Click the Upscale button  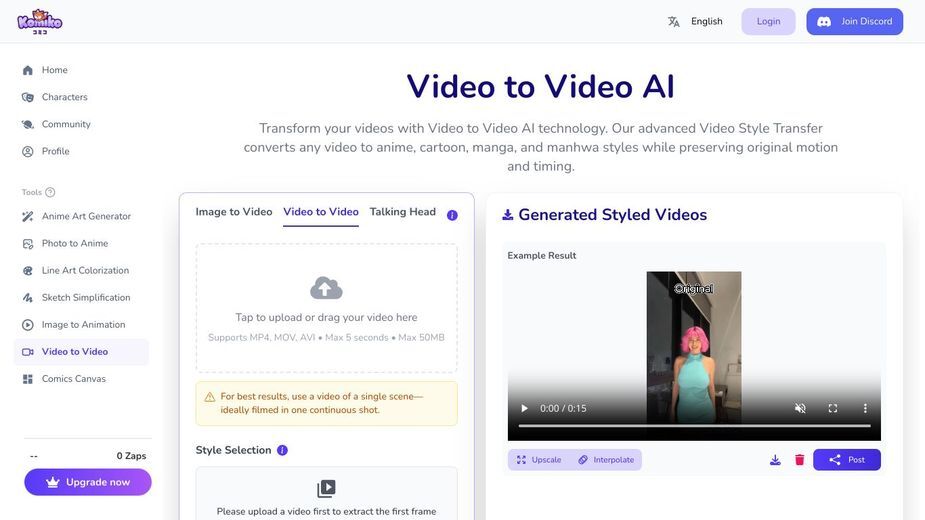(x=539, y=460)
